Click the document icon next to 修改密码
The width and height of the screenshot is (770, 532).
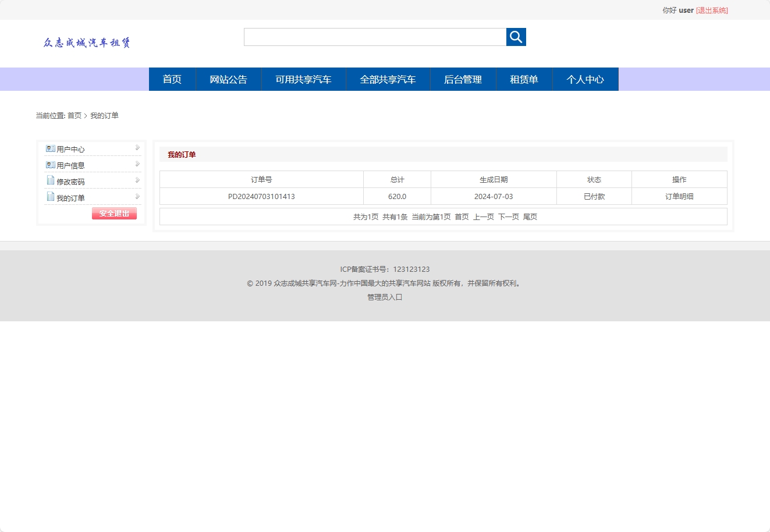(49, 180)
